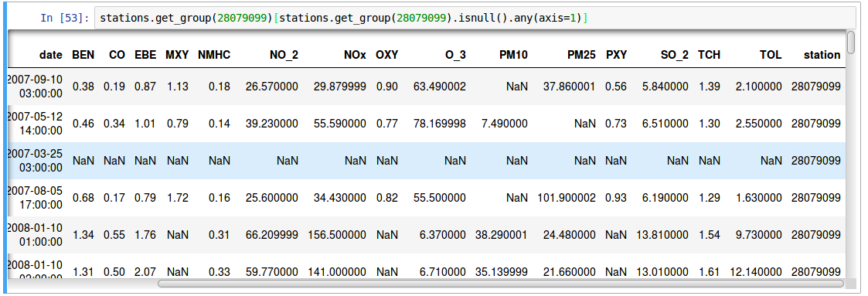This screenshot has height=296, width=868.
Task: Click the PM10 value 35.139999
Action: click(x=502, y=272)
